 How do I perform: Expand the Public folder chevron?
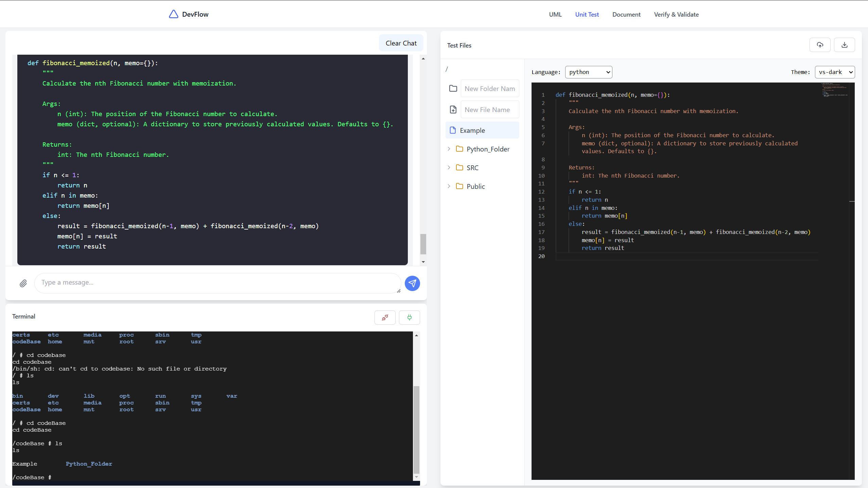[x=449, y=186]
